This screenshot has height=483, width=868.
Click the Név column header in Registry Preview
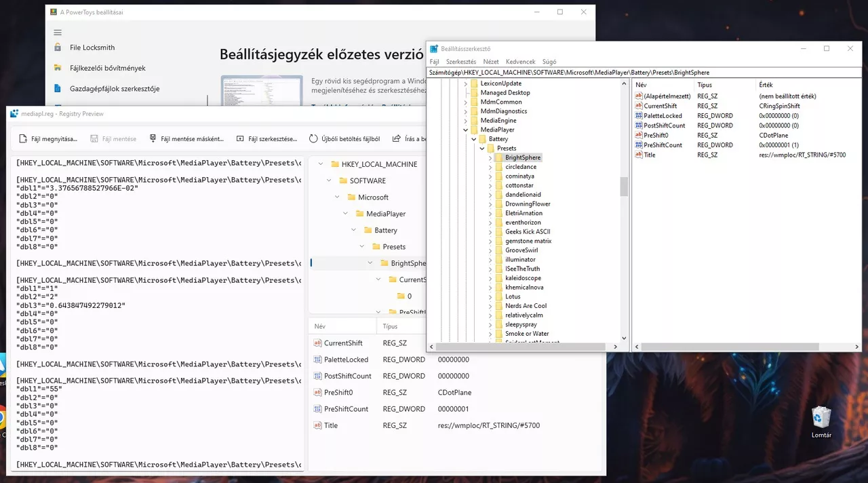pyautogui.click(x=343, y=326)
